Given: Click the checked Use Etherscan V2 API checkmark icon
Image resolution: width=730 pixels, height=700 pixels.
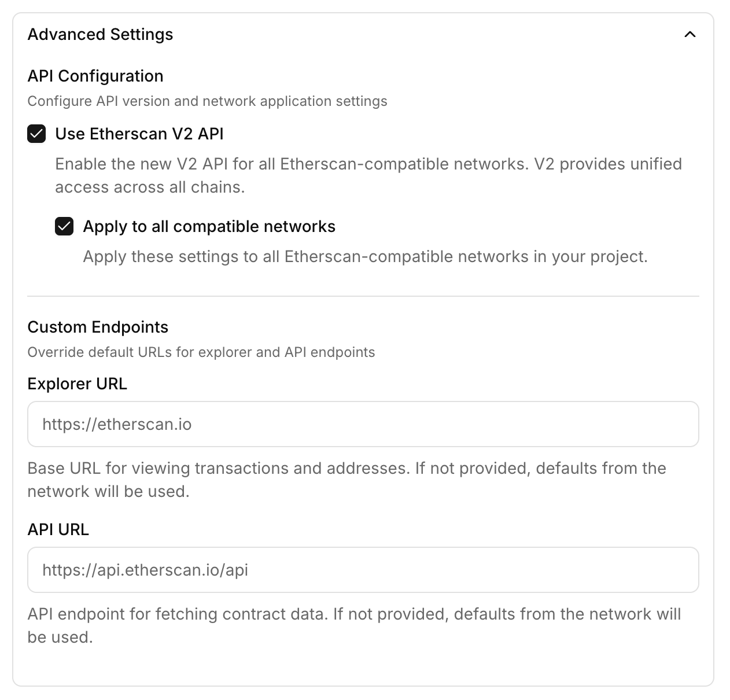Looking at the screenshot, I should [36, 134].
